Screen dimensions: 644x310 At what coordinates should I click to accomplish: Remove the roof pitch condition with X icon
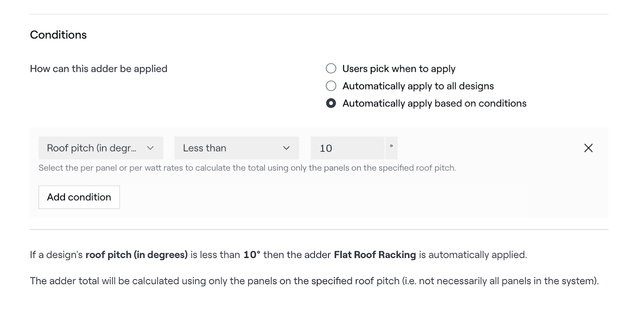tap(588, 148)
